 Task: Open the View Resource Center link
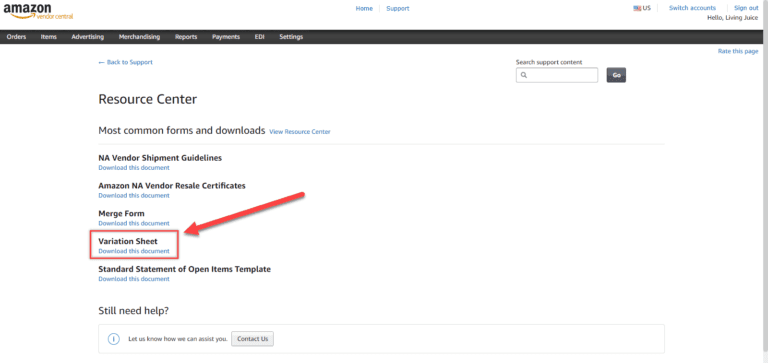pos(300,132)
